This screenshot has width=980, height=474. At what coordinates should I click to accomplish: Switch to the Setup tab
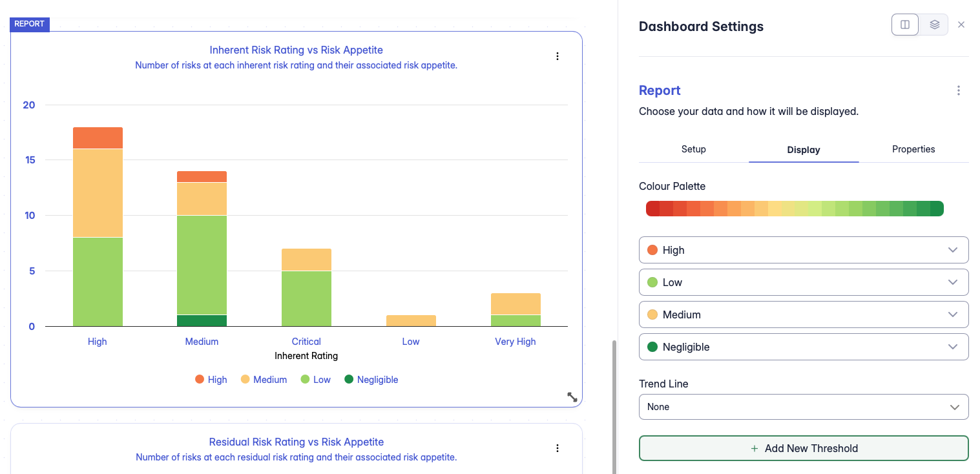pyautogui.click(x=693, y=149)
